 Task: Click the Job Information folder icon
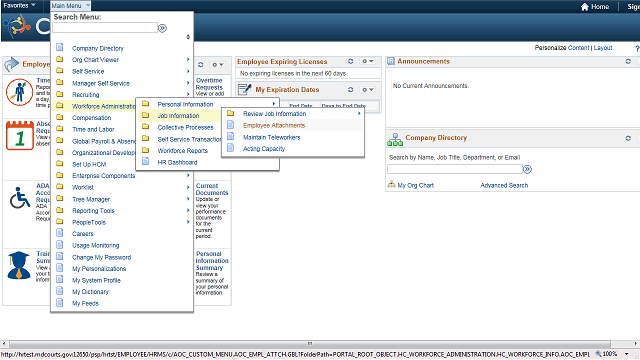click(x=145, y=115)
